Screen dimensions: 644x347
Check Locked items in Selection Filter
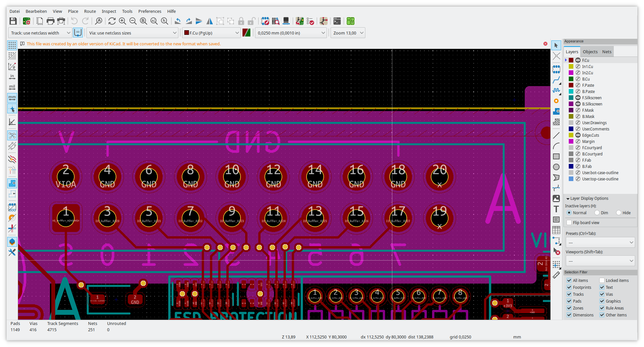602,281
